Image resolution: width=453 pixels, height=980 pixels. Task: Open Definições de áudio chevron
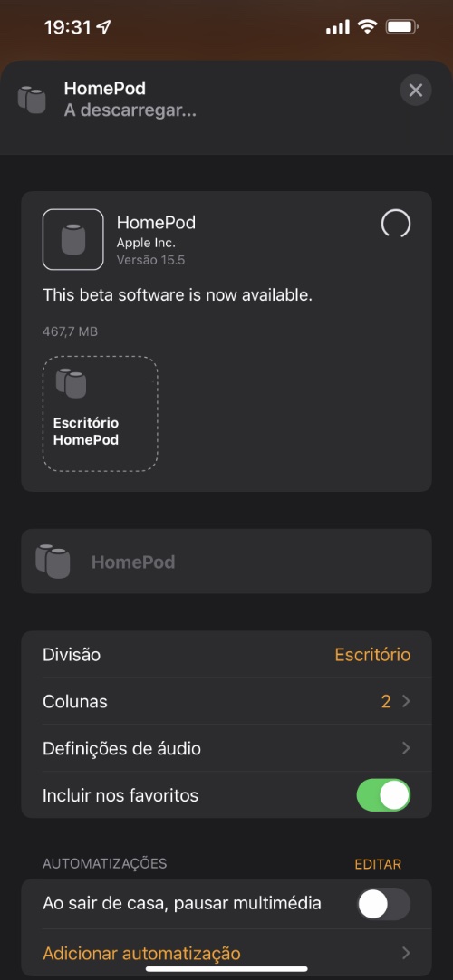tap(406, 748)
